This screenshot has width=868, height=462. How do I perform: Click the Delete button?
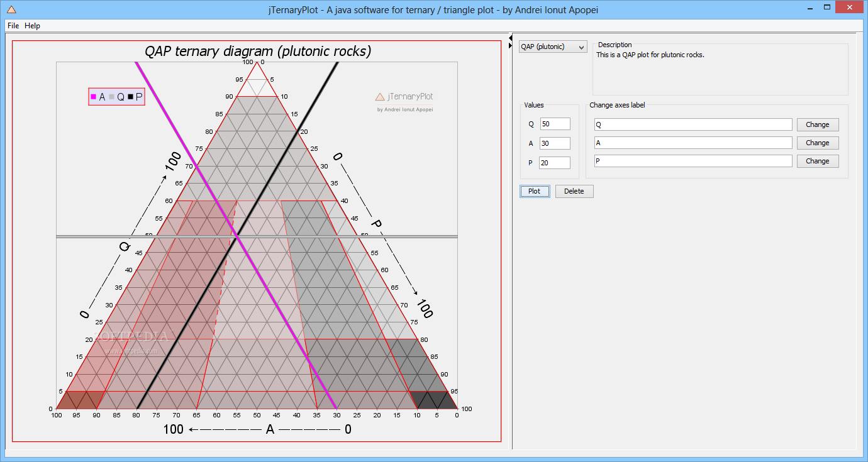[574, 191]
